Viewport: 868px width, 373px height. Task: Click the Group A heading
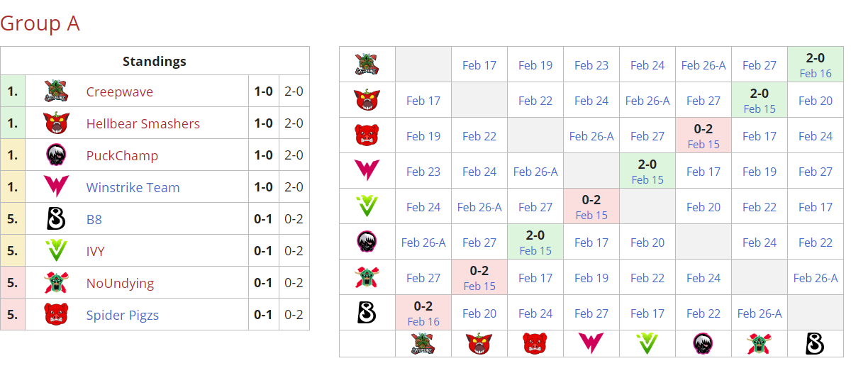(40, 23)
